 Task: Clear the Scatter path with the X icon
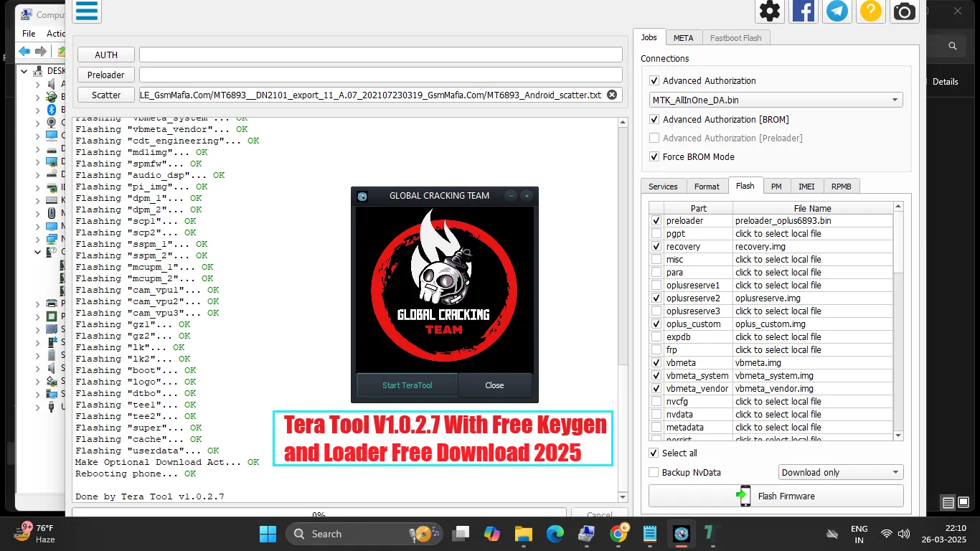[612, 95]
